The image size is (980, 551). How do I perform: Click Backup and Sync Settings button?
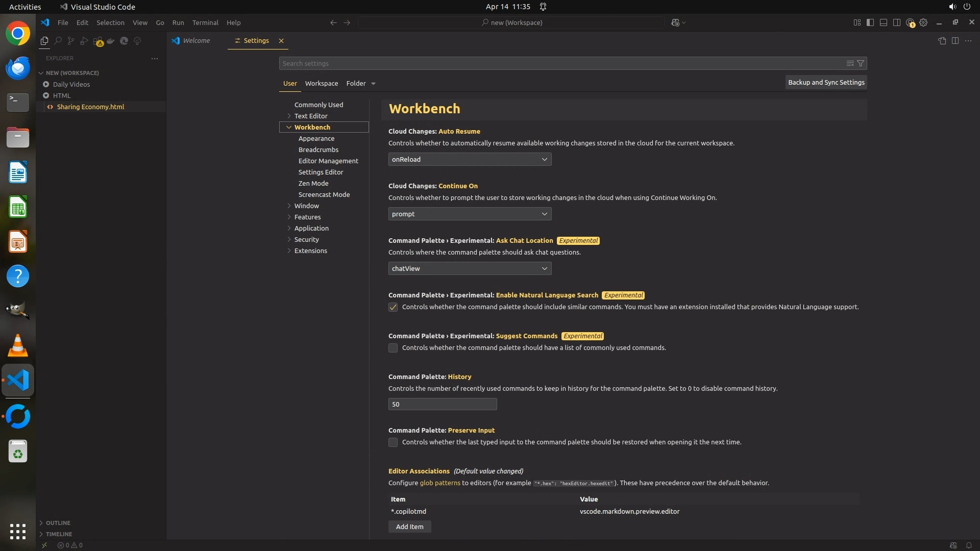click(826, 82)
